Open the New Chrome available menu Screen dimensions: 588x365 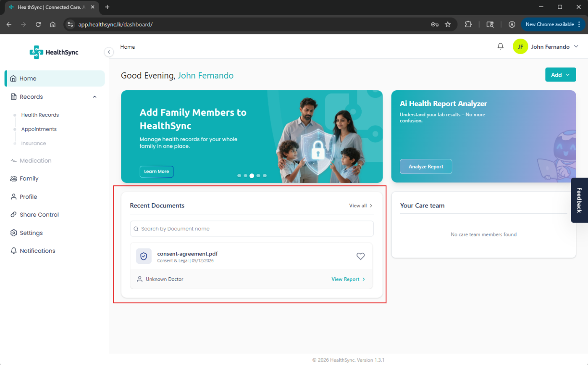pos(553,24)
